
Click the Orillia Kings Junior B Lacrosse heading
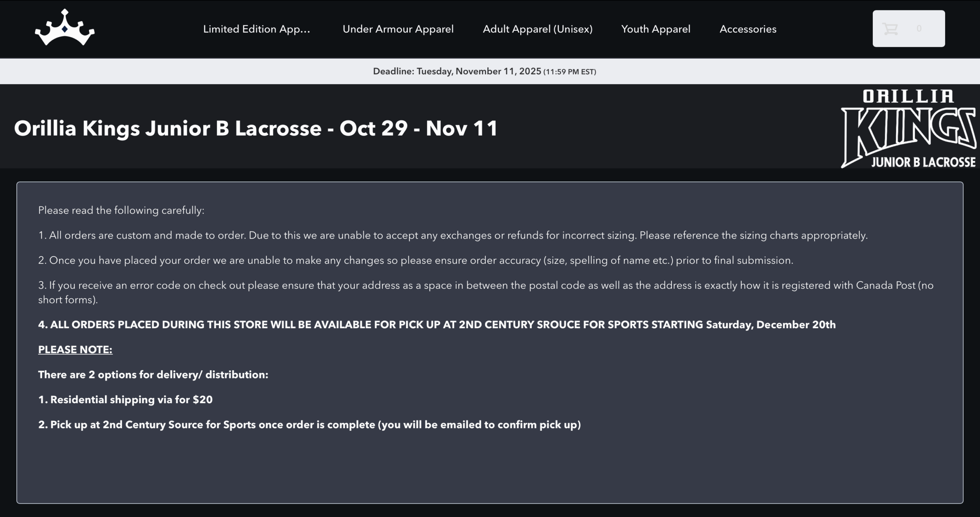coord(256,128)
